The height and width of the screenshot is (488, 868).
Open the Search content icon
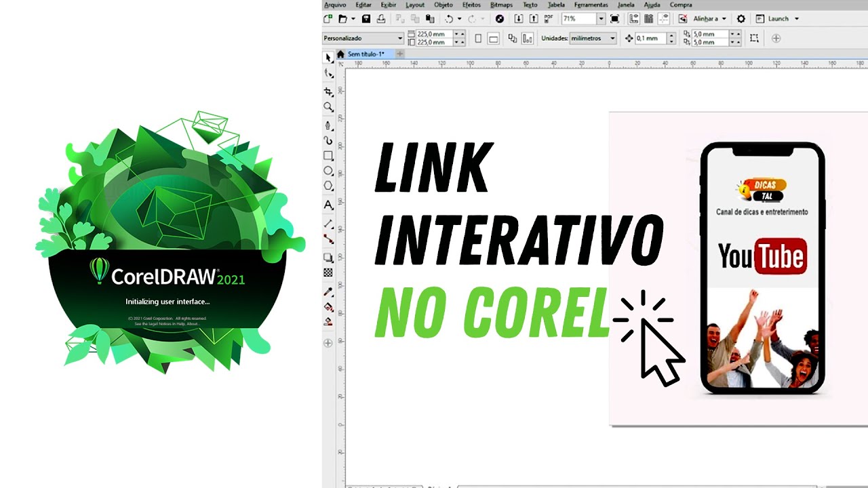pos(500,19)
